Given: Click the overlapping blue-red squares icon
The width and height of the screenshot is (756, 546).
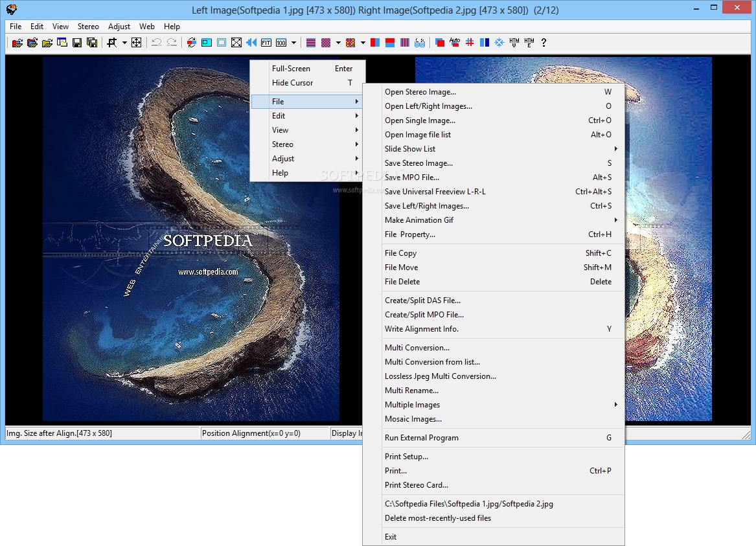Looking at the screenshot, I should (x=440, y=42).
